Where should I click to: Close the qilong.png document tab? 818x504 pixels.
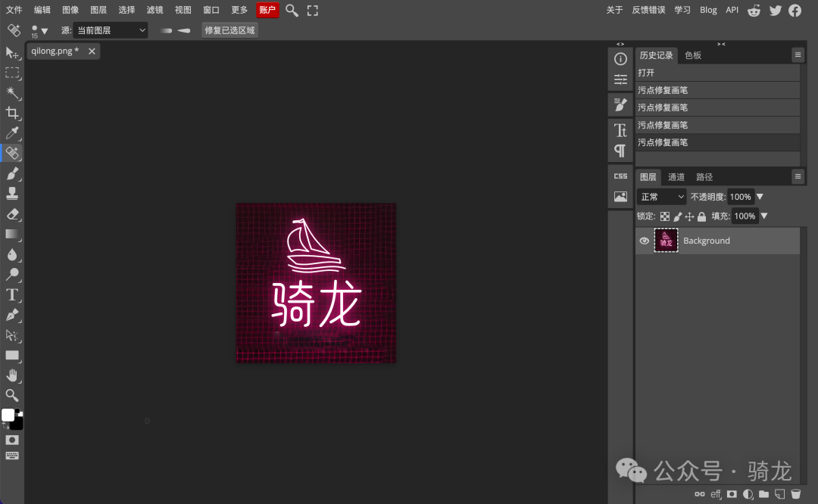(92, 51)
